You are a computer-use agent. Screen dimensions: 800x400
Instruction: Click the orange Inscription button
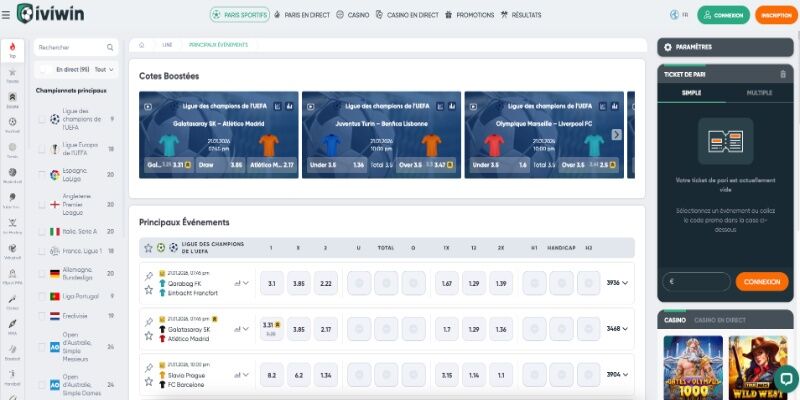coord(776,15)
